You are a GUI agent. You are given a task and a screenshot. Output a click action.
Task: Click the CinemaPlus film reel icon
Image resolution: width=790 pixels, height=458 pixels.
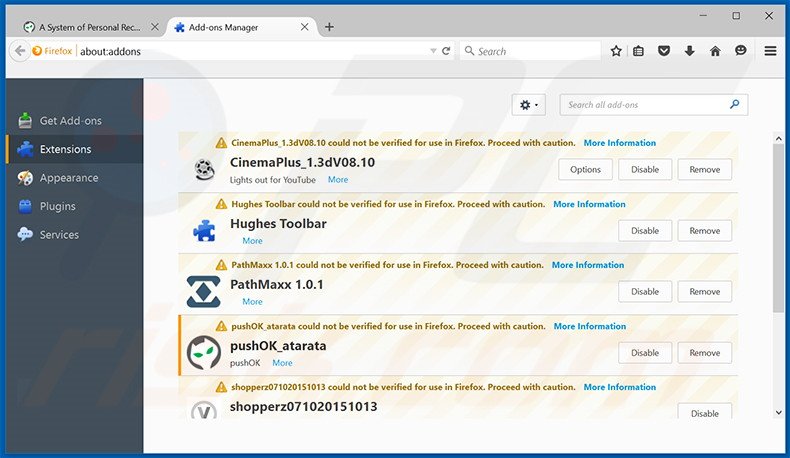pos(205,169)
